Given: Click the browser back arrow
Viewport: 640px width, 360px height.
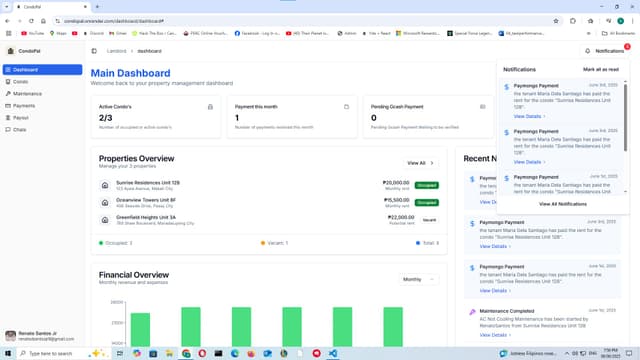Looking at the screenshot, I should point(7,21).
